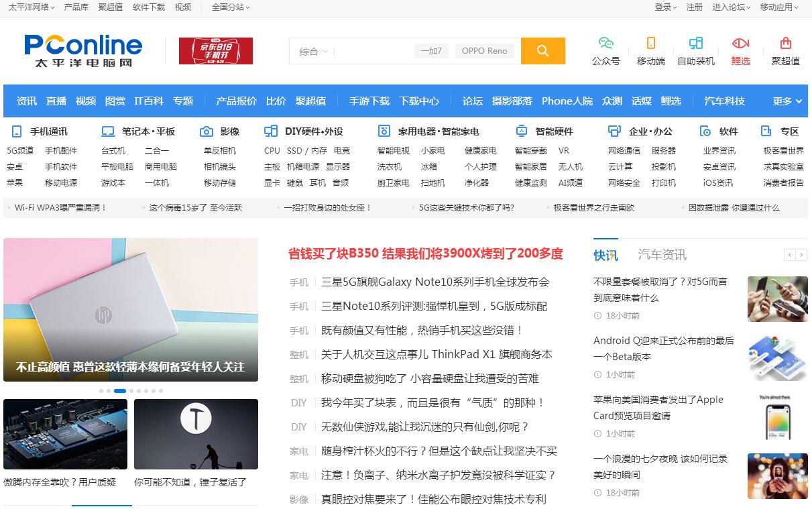The image size is (812, 509).
Task: Click the 笔记本·平板 laptop category icon
Action: [107, 131]
